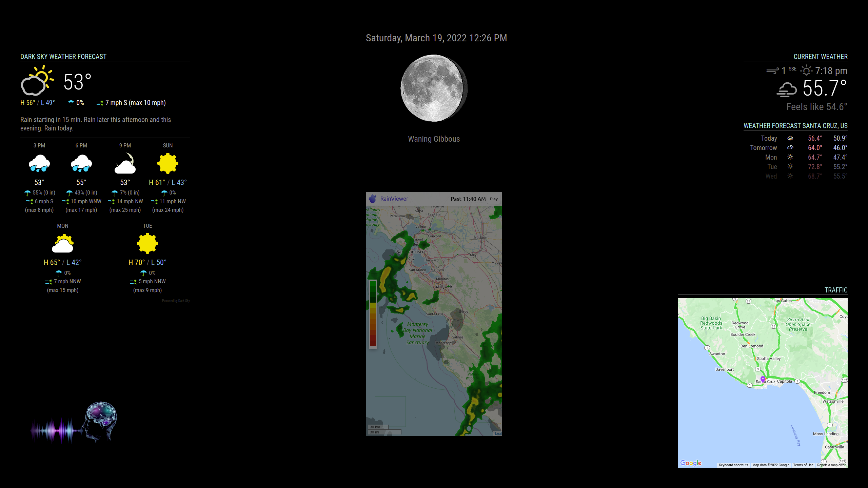This screenshot has width=868, height=488.
Task: Click the RainViewer logo icon
Action: [373, 199]
